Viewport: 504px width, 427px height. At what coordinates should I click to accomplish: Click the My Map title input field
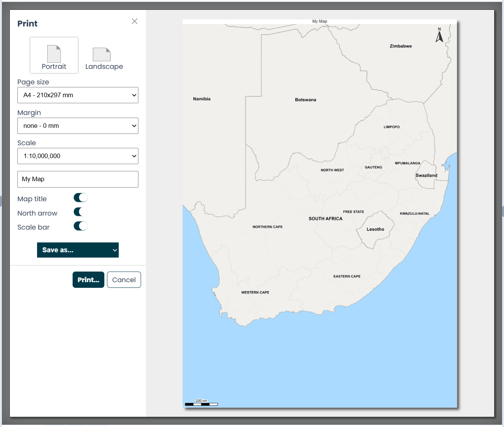[x=78, y=179]
